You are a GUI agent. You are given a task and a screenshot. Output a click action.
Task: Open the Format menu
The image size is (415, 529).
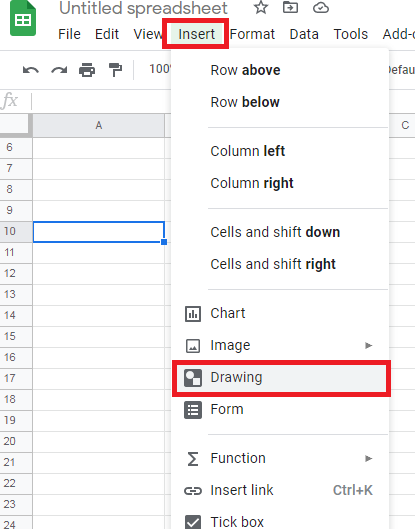click(252, 34)
